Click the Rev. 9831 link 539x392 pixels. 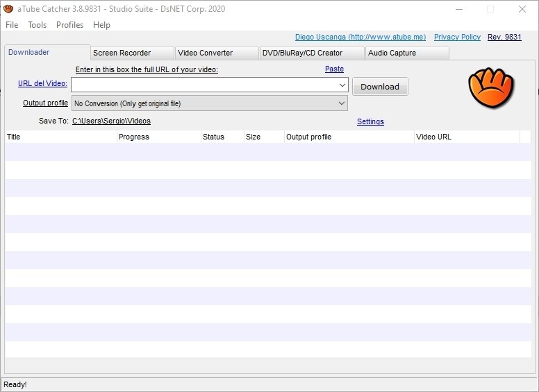point(504,37)
